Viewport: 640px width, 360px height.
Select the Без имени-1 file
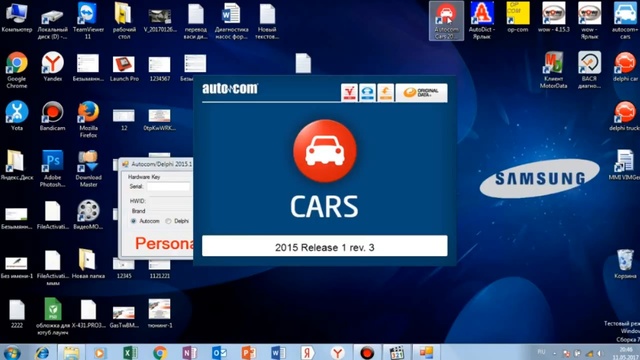(x=17, y=267)
